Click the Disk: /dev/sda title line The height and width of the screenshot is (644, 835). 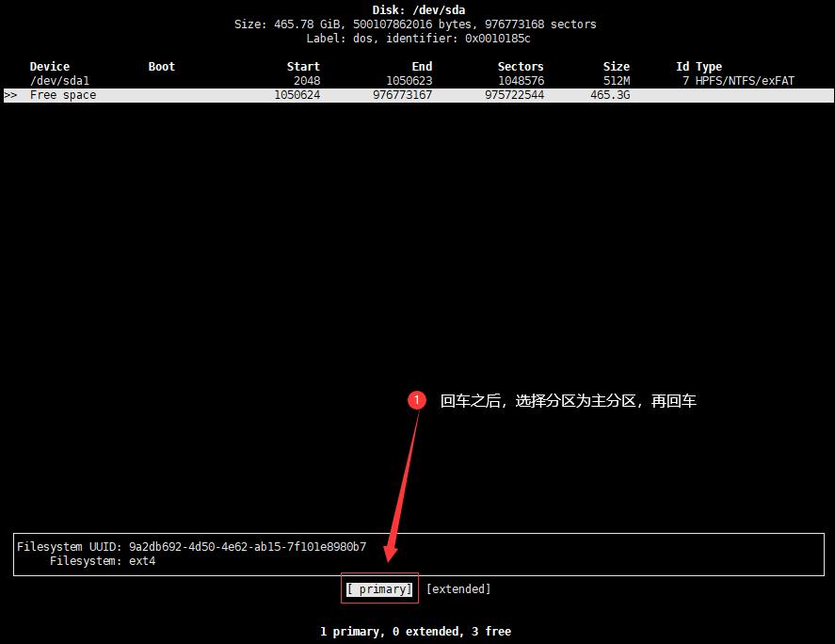(x=417, y=9)
